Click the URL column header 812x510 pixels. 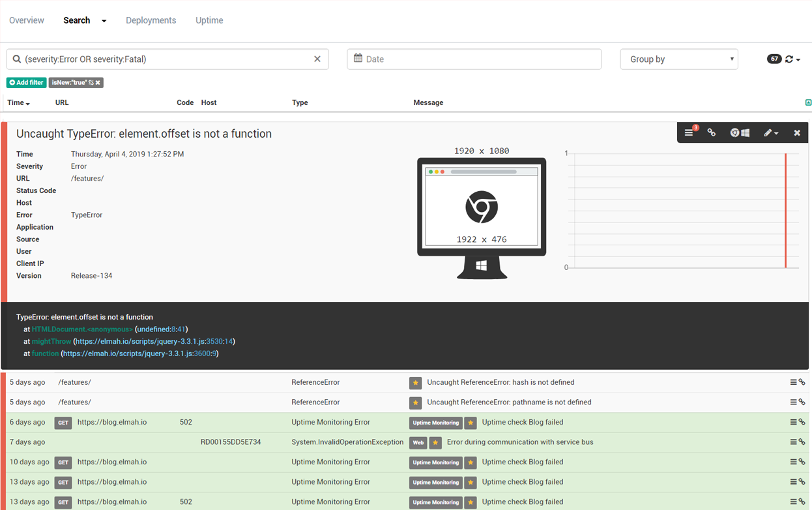point(62,102)
